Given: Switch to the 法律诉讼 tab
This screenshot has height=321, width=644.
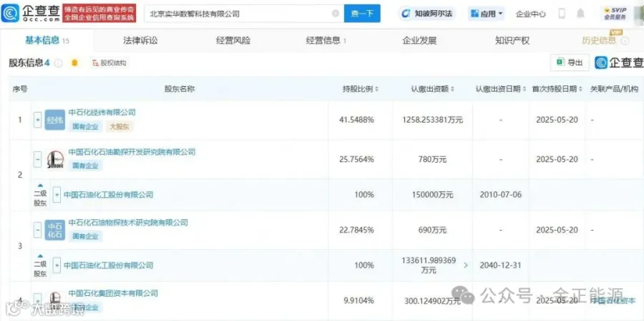Looking at the screenshot, I should 140,40.
